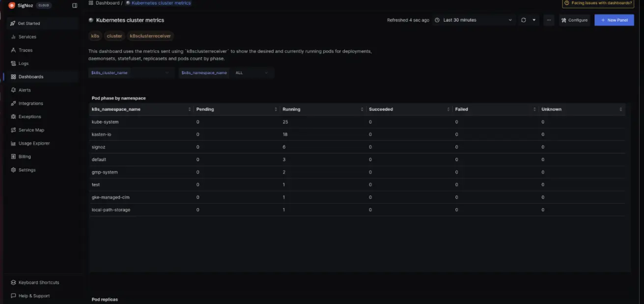Click the Help & Support icon
Image resolution: width=644 pixels, height=304 pixels.
(x=13, y=296)
